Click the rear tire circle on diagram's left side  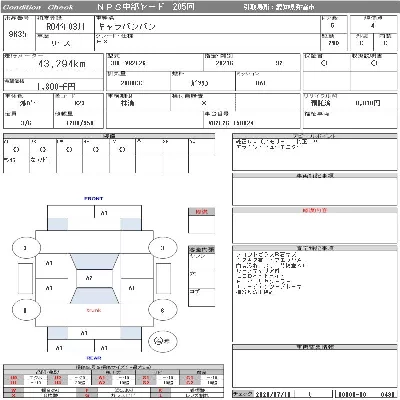pyautogui.click(x=26, y=310)
